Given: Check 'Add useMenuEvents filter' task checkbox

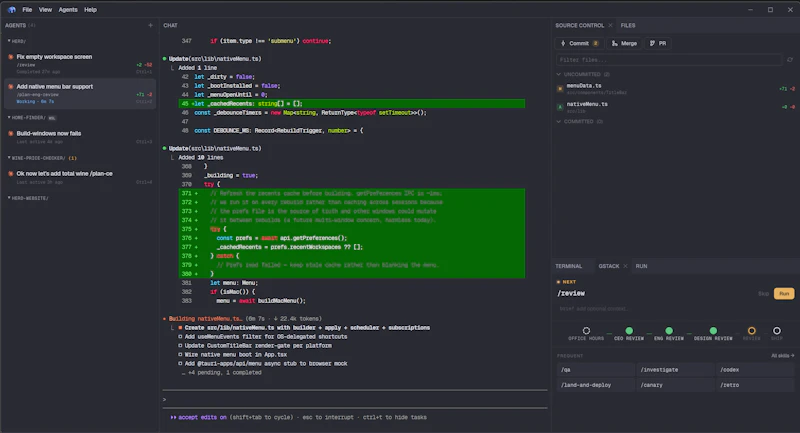Looking at the screenshot, I should [x=180, y=337].
